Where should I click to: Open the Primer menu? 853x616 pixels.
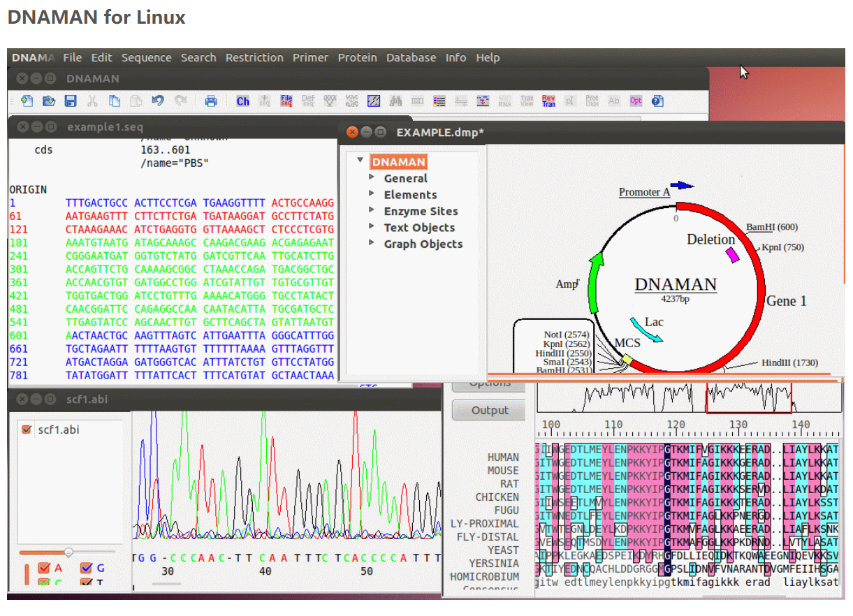click(311, 58)
